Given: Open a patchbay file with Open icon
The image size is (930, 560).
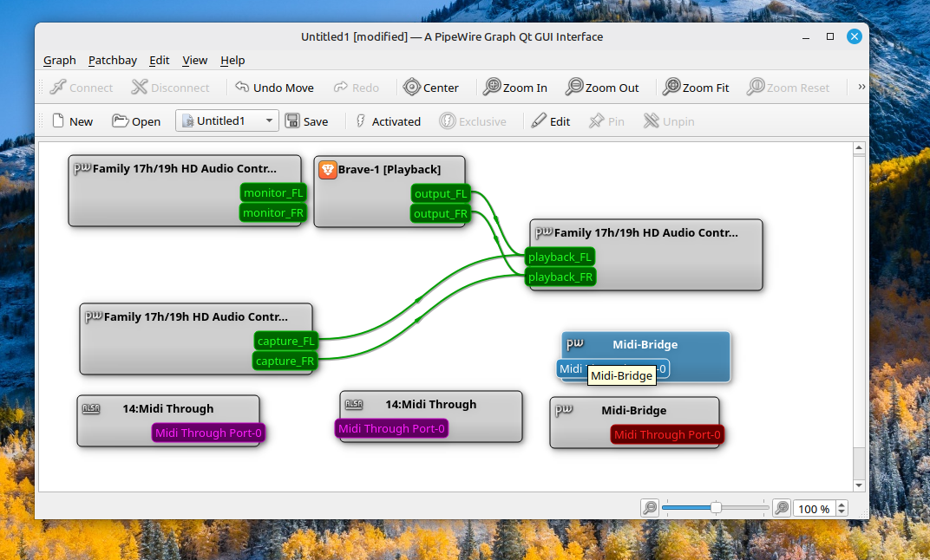Looking at the screenshot, I should coord(121,121).
